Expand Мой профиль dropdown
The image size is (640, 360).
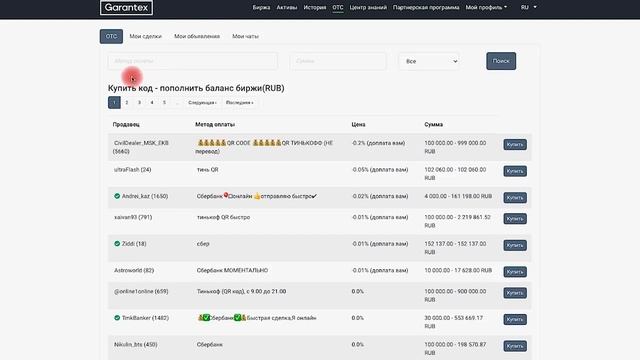(x=486, y=7)
